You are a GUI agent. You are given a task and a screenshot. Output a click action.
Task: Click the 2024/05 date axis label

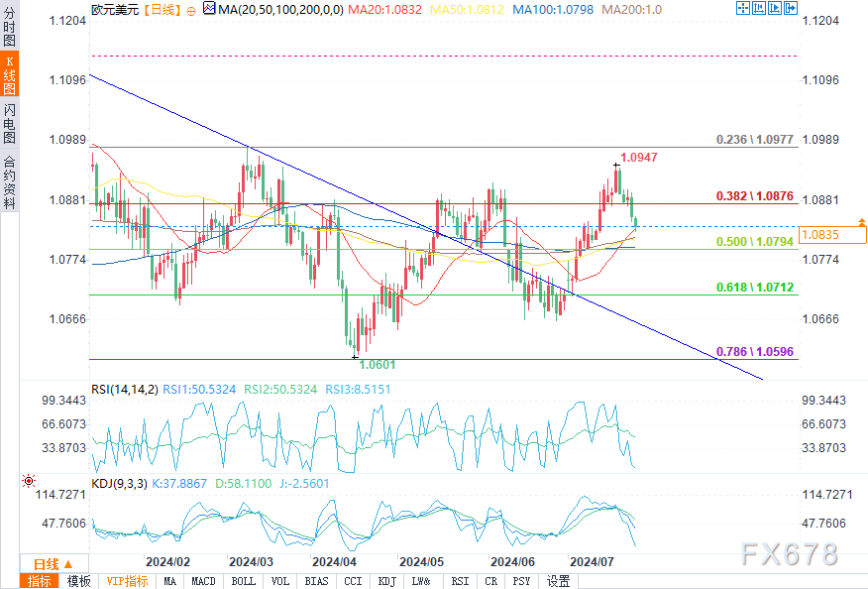coord(421,562)
